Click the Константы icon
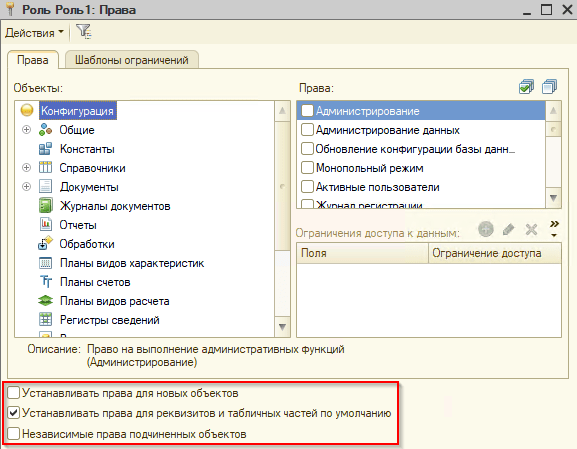Screen dimensions: 577x449 45,149
